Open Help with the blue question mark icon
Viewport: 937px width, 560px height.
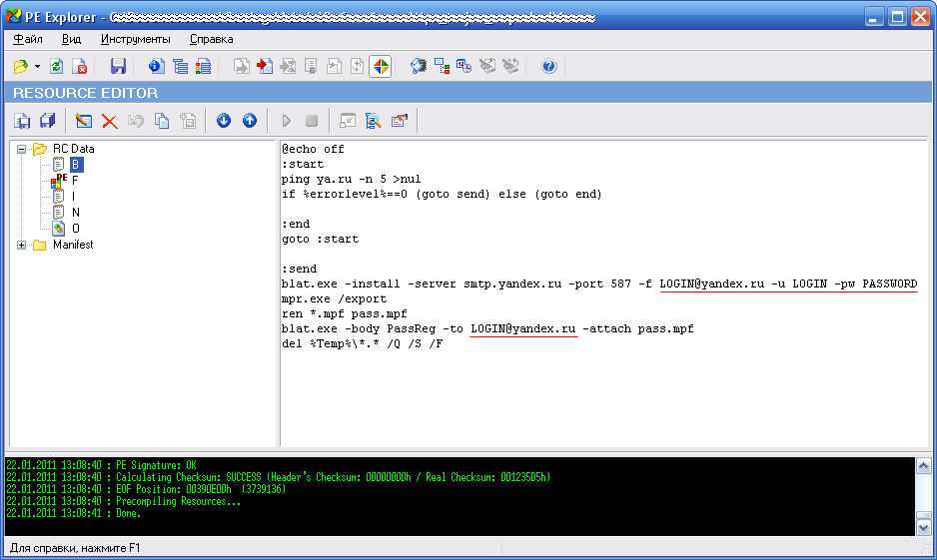[x=549, y=66]
